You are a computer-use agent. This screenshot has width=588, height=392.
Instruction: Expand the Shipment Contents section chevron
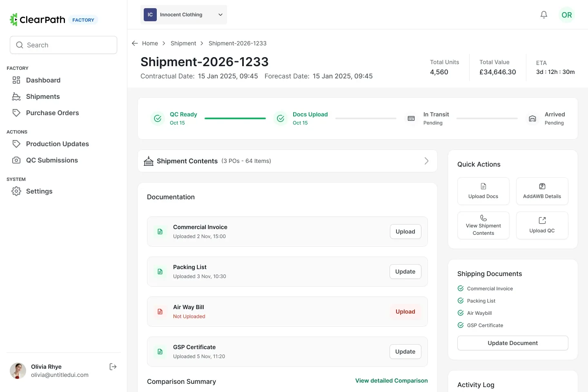pyautogui.click(x=426, y=161)
